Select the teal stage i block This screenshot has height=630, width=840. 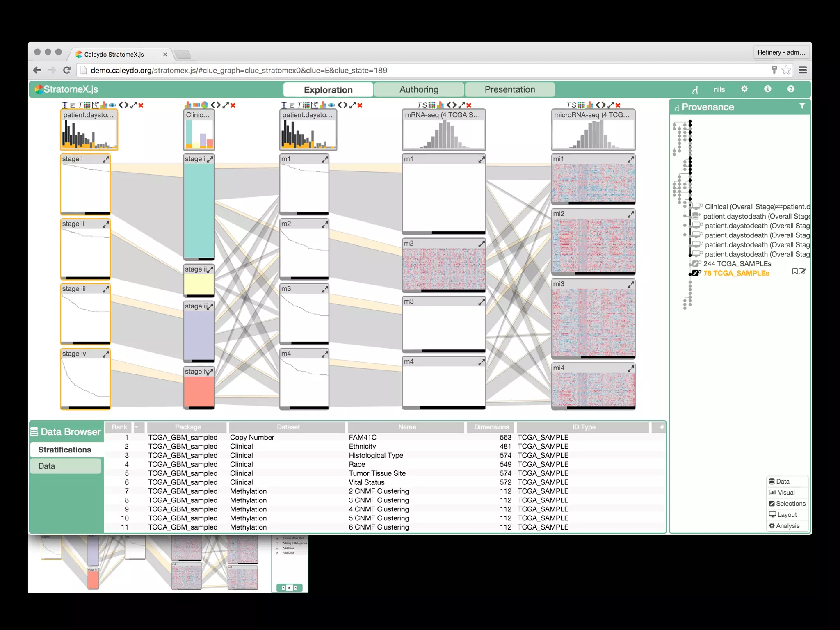199,210
